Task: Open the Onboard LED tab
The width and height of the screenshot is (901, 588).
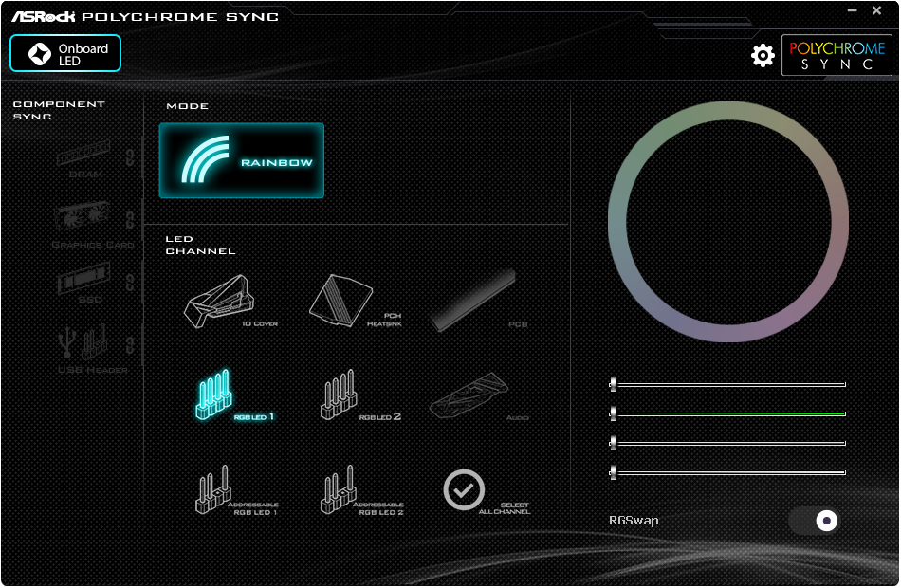Action: (x=65, y=53)
